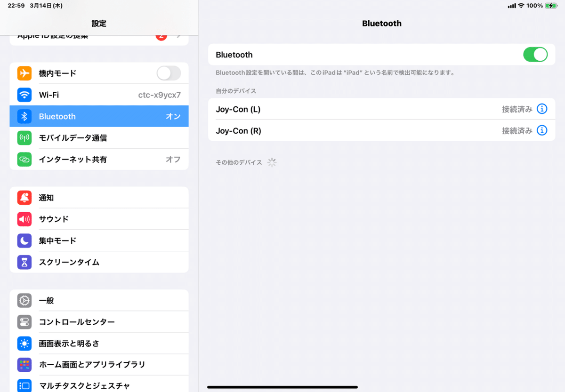565x392 pixels.
Task: Open マルチタスクとジェスチャ settings
Action: 99,384
